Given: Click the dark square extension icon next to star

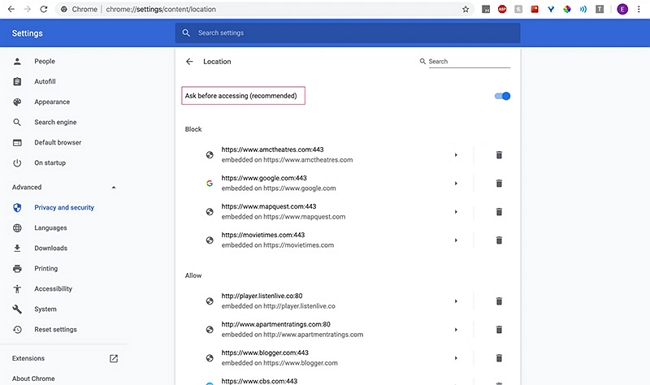Looking at the screenshot, I should click(x=486, y=9).
